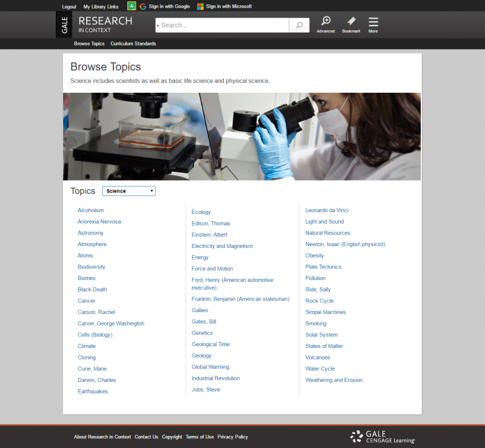The image size is (485, 448).
Task: Open Solar System topic
Action: point(321,335)
